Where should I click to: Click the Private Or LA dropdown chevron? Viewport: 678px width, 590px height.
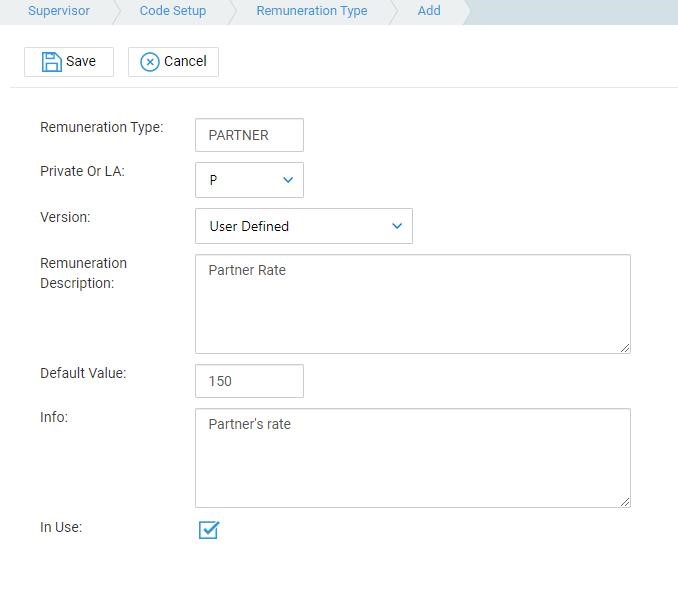(288, 180)
